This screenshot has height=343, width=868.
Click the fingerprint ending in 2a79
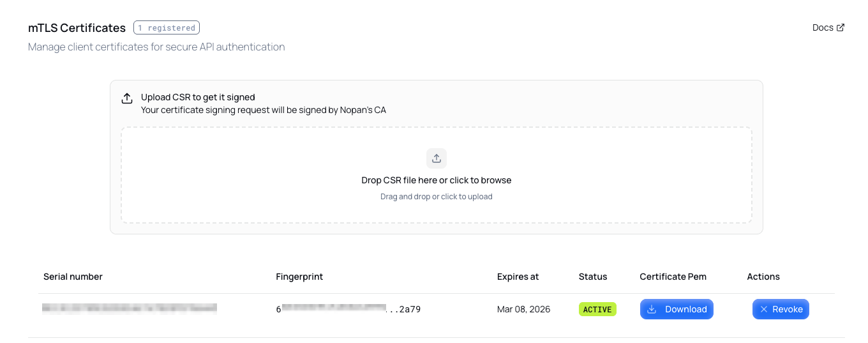[x=348, y=309]
